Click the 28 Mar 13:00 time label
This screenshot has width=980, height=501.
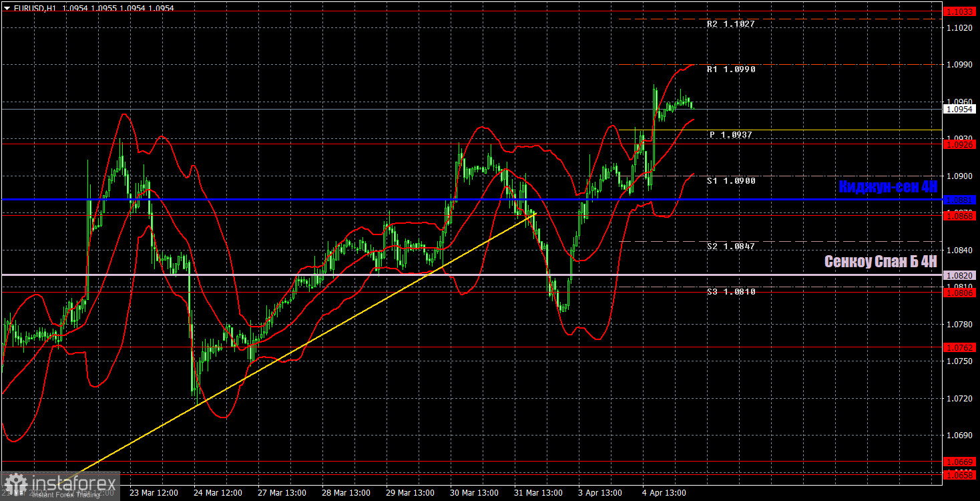(346, 492)
